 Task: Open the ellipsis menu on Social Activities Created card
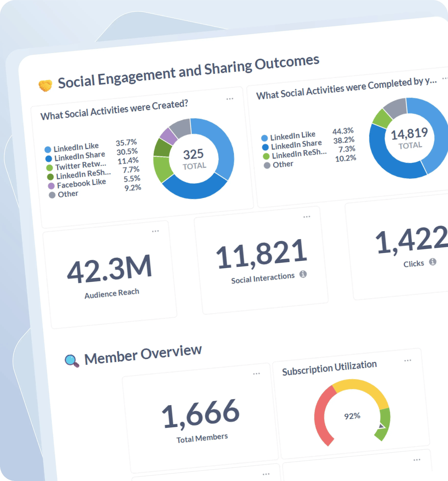click(x=230, y=99)
